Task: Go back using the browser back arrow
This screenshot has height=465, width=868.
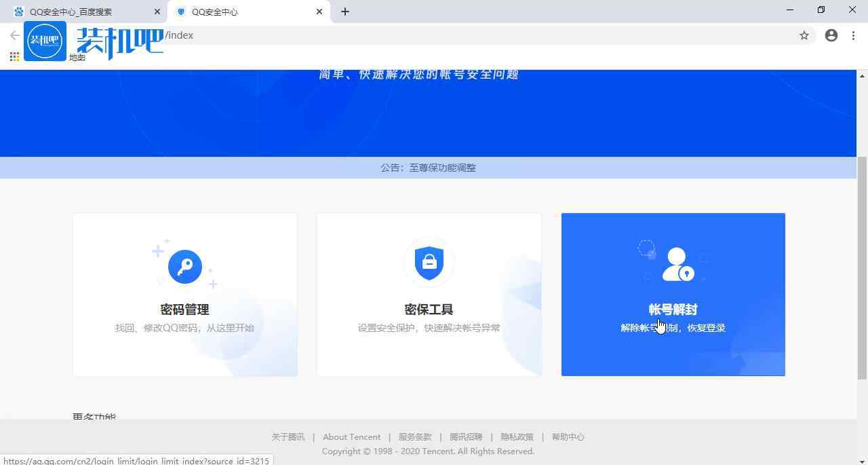Action: tap(14, 35)
